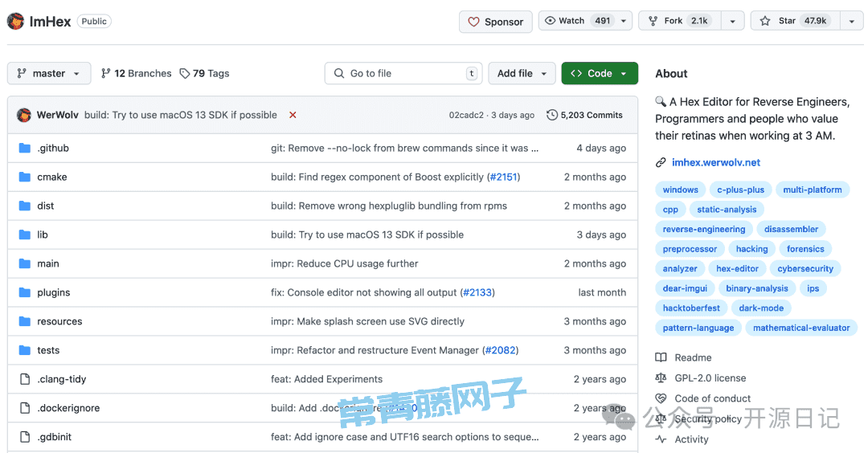Select the c-plus-plus topic tag
Screen dimensions: 868x453
(x=741, y=190)
